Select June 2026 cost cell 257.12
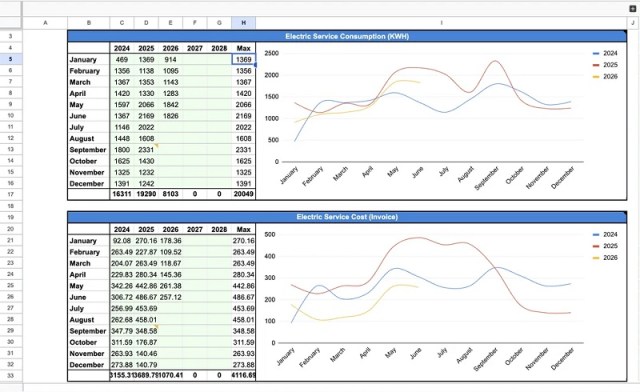 pos(171,297)
